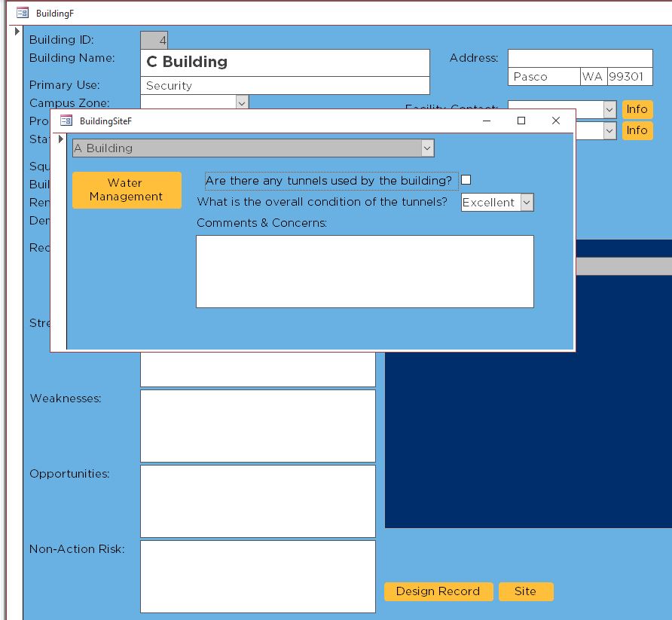The width and height of the screenshot is (672, 620).
Task: Open the tunnel condition Excellent dropdown
Action: click(x=527, y=203)
